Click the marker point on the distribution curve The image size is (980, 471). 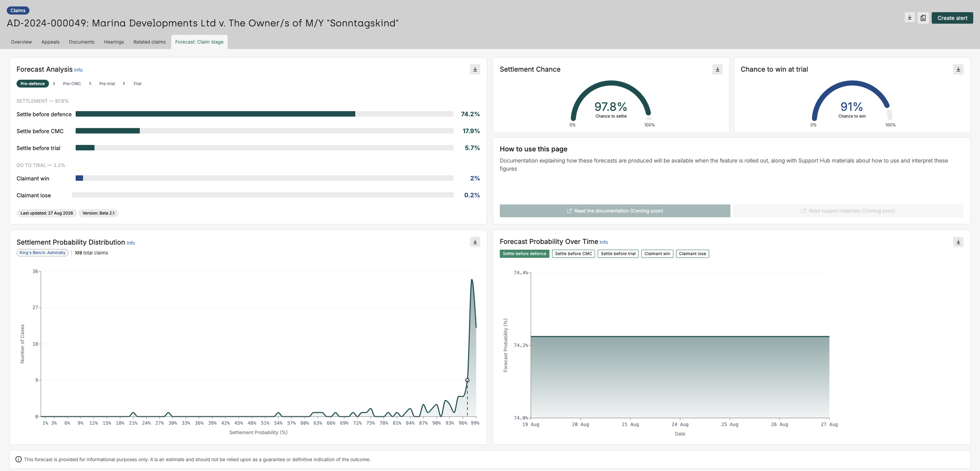click(467, 380)
